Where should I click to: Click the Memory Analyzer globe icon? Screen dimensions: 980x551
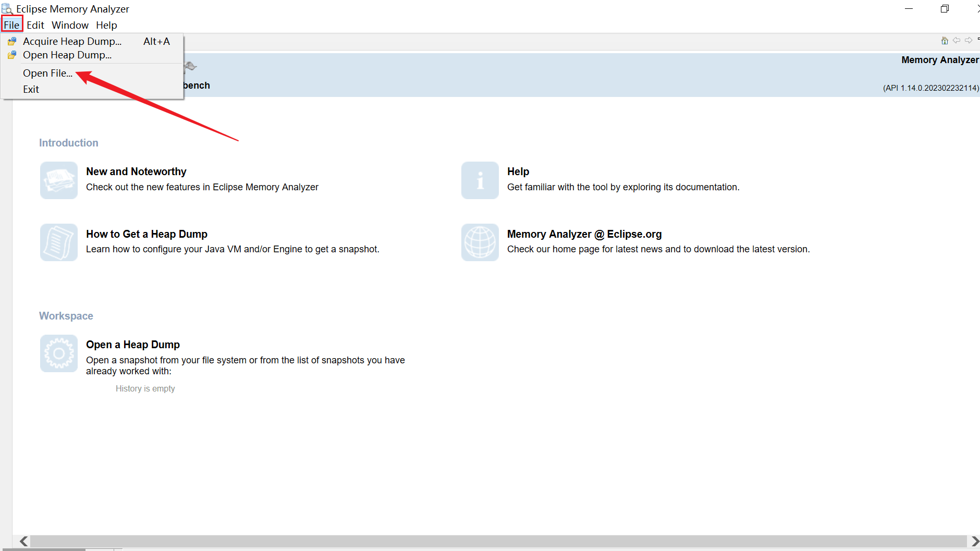(x=480, y=242)
